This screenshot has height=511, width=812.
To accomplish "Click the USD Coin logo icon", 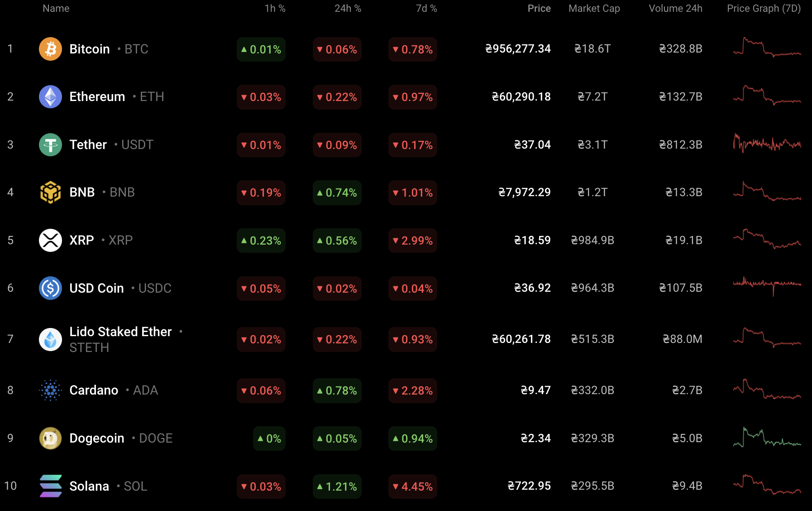I will (x=50, y=288).
